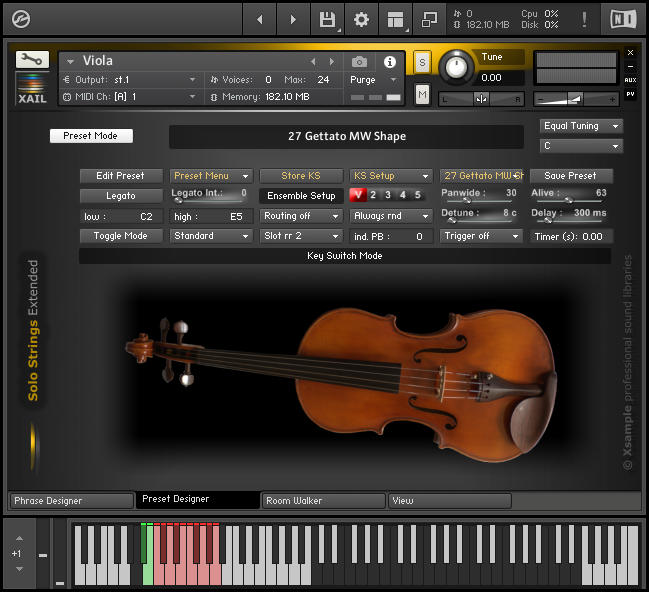Open instrument edit mode via wrench icon
Screen dimensions: 649x592
click(32, 60)
